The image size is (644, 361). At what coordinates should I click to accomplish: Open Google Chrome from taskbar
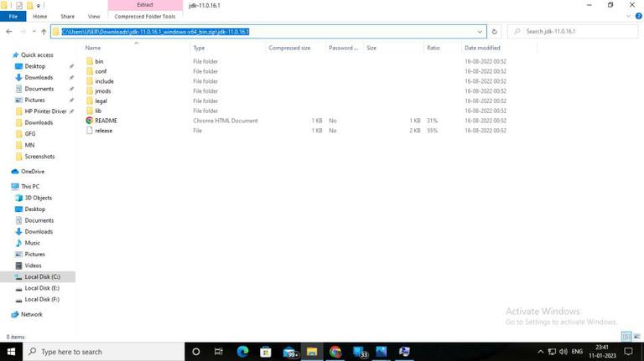335,352
